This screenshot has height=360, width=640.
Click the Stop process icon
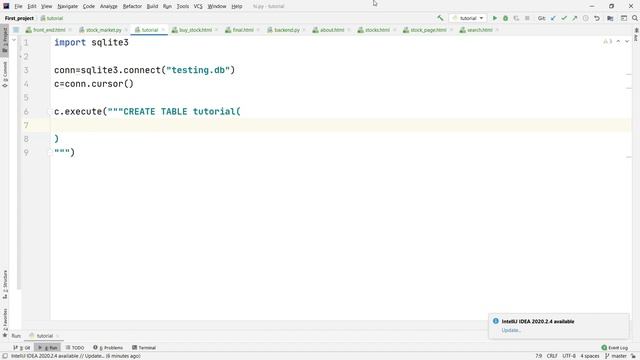tap(527, 18)
